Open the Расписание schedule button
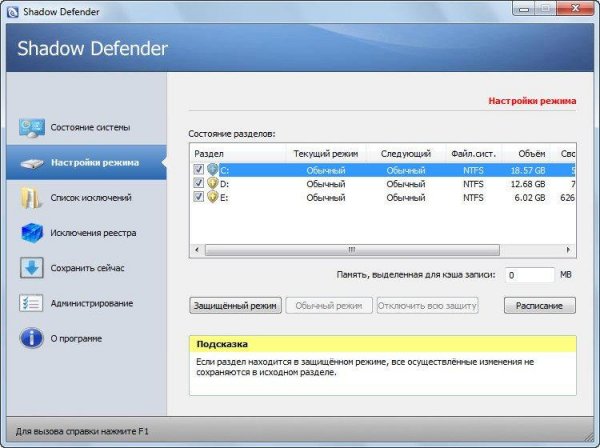 pos(540,306)
